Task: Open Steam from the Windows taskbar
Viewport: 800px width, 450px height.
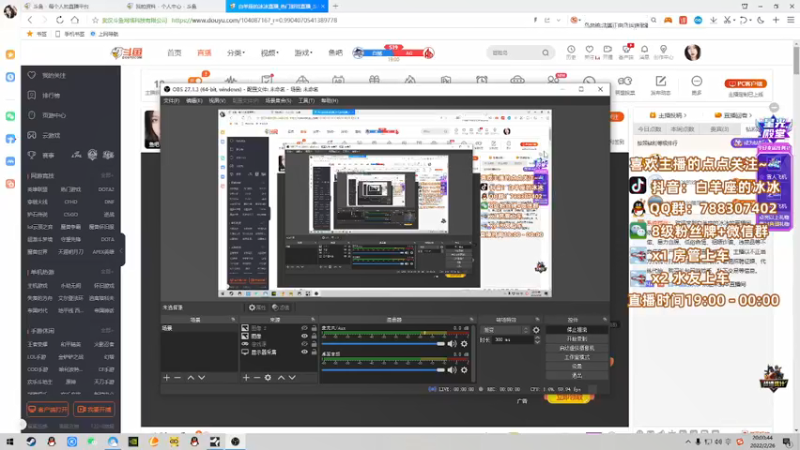Action: 31,441
